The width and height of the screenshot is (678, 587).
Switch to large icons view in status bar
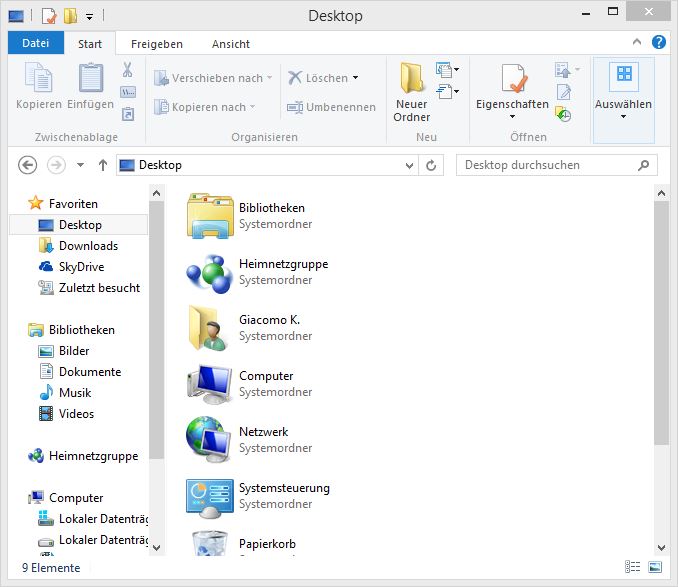point(654,568)
